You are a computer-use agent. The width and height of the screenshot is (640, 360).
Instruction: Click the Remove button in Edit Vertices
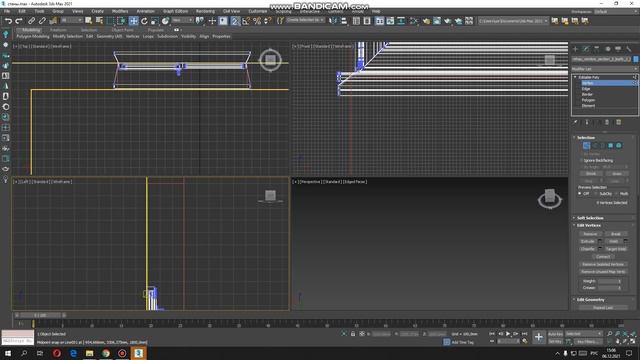[590, 234]
